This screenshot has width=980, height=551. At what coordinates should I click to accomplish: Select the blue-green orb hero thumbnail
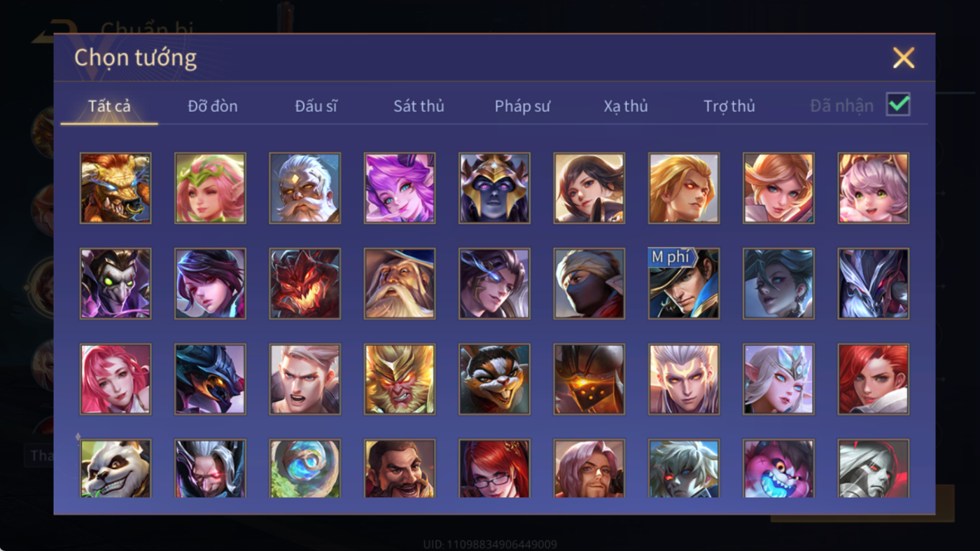coord(305,468)
